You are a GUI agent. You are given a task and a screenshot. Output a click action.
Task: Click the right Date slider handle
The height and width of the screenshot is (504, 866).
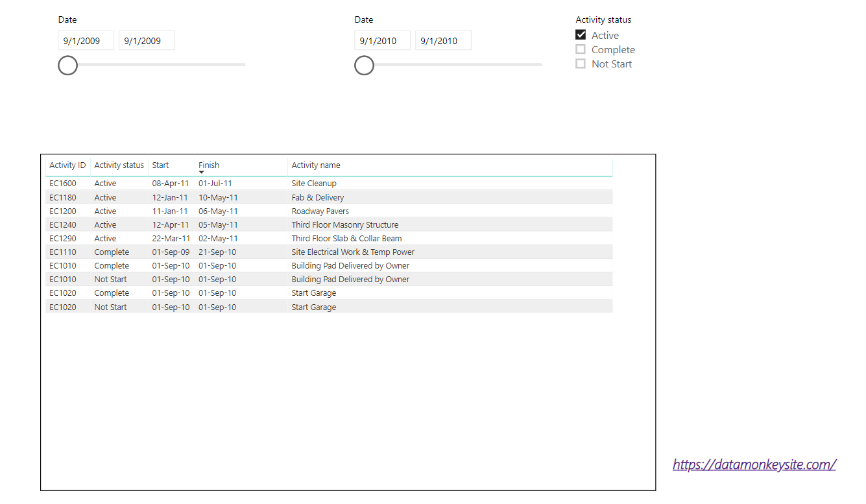[364, 66]
